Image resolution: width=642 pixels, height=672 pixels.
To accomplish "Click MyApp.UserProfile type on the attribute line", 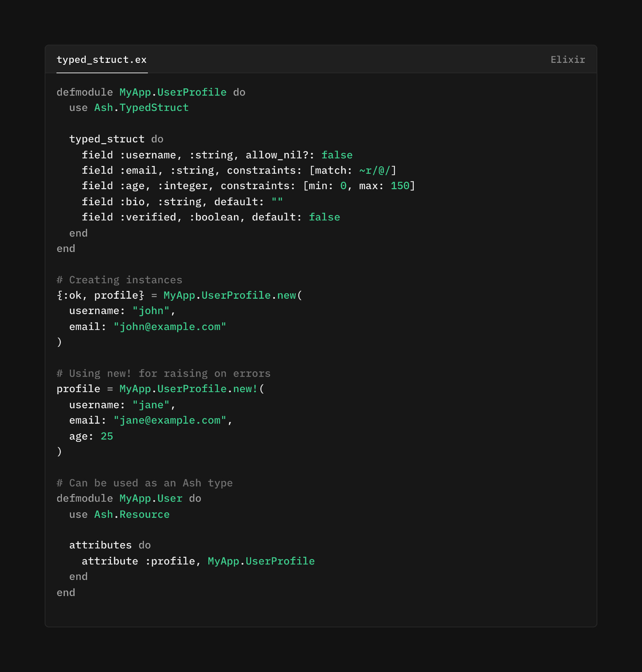I will pyautogui.click(x=261, y=561).
